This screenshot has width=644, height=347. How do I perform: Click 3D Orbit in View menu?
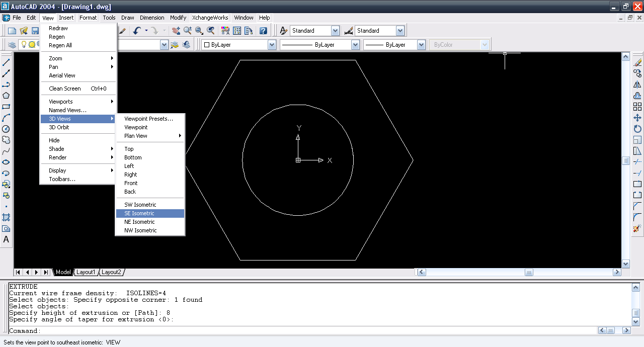tap(78, 127)
